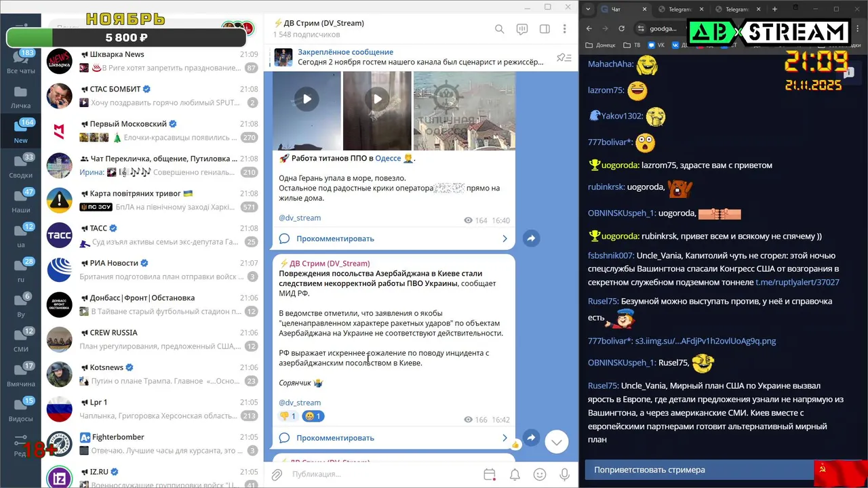Viewport: 868px width, 488px height.
Task: Open channel discussion comments icon in header
Action: pos(521,29)
